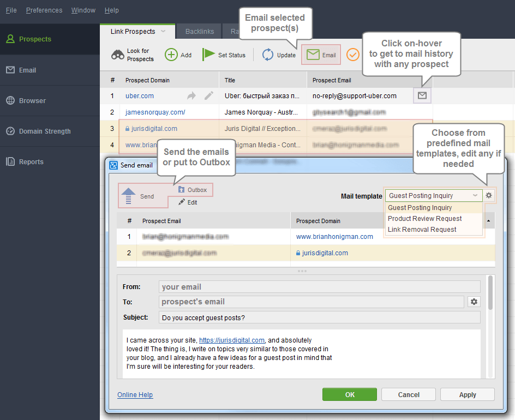Image resolution: width=515 pixels, height=420 pixels.
Task: Open the Prospects sidebar section
Action: [49, 39]
